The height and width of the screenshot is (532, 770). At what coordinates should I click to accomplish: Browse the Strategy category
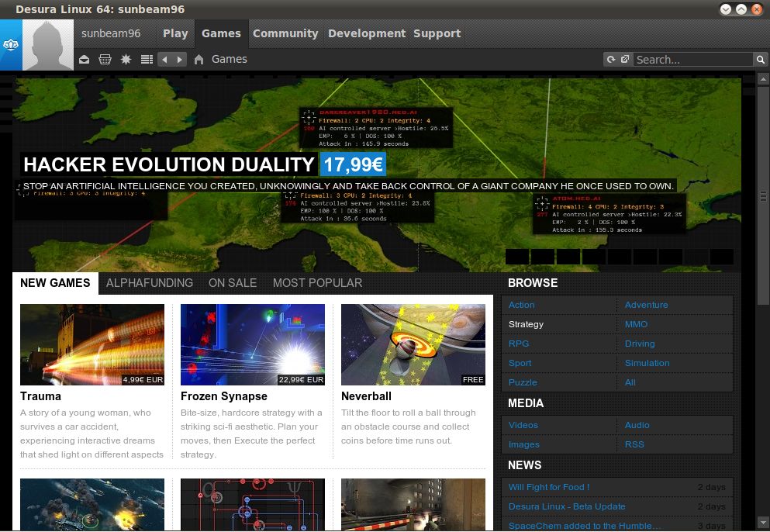526,324
